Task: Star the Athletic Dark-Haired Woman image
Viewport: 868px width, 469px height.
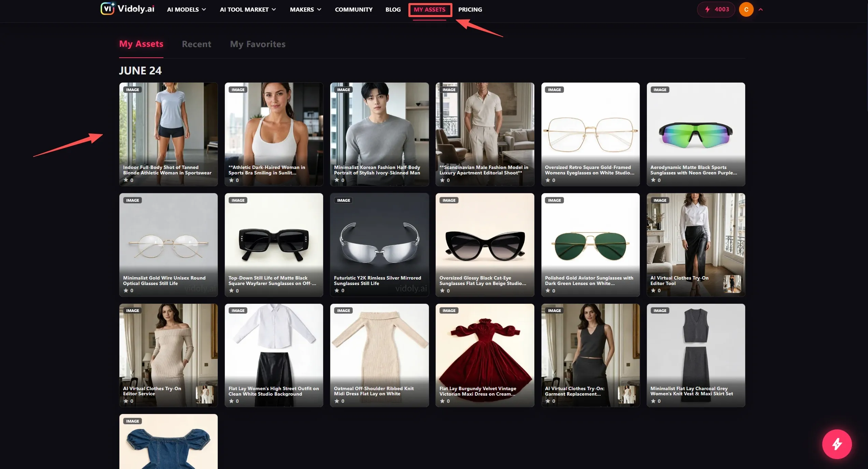Action: point(231,180)
